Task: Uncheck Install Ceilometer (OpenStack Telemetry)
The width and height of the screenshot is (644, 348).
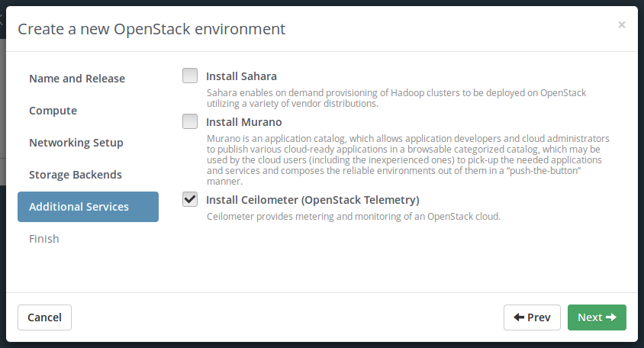Action: (190, 199)
